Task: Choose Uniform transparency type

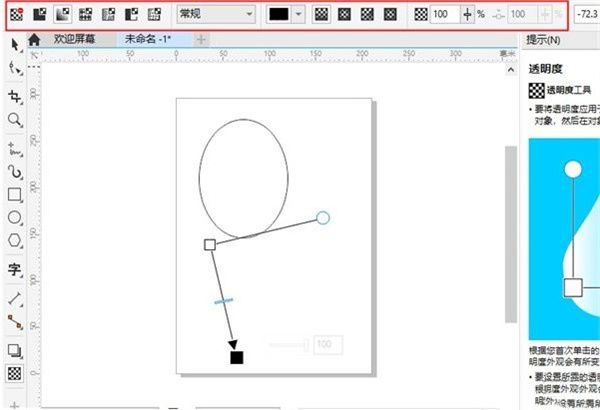Action: (x=40, y=15)
